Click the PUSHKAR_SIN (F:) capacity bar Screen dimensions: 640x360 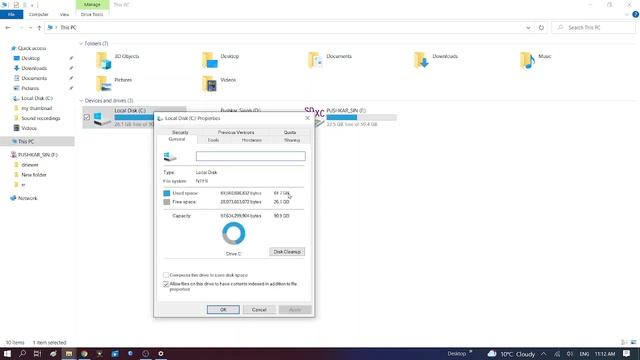361,118
